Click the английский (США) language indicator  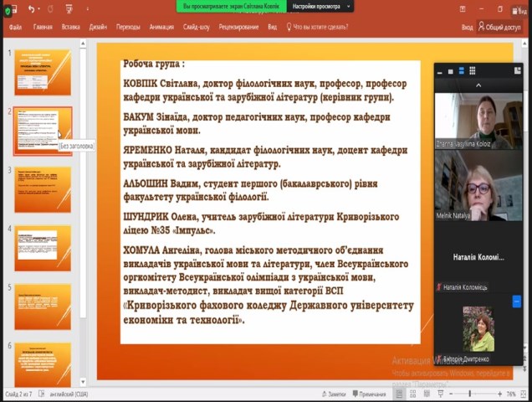(x=69, y=394)
